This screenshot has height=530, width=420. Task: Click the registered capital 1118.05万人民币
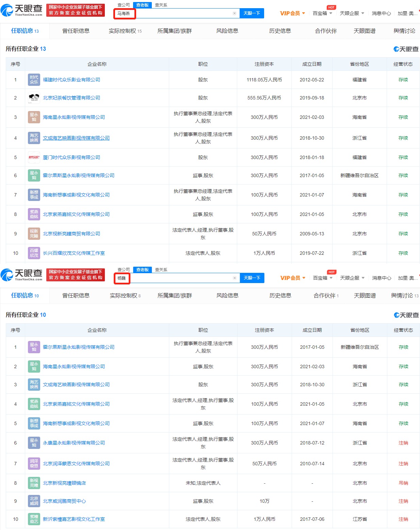[264, 80]
